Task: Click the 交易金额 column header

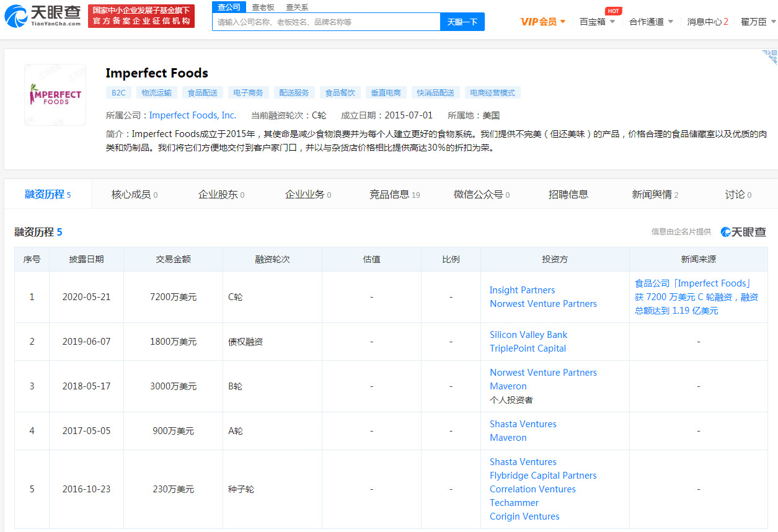Action: [173, 259]
